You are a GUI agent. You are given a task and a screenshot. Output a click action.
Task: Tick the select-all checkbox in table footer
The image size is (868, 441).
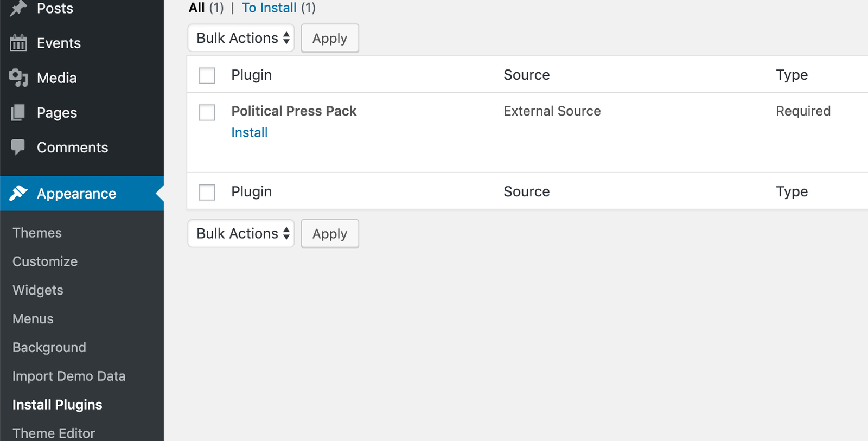(207, 192)
